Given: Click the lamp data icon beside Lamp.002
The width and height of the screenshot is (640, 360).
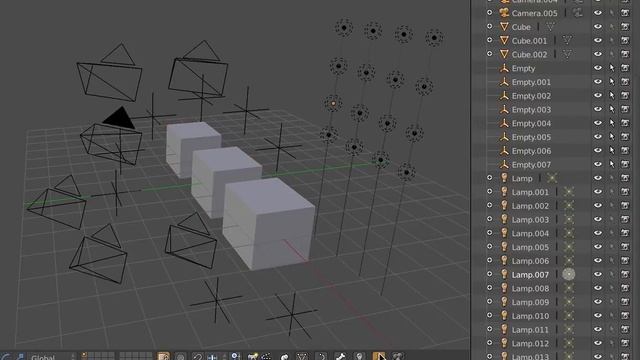Looking at the screenshot, I should click(569, 206).
